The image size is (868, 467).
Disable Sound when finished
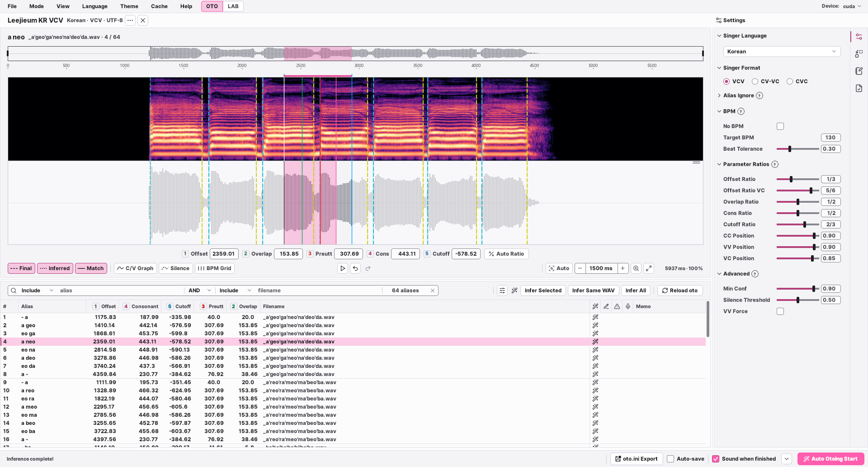[x=716, y=459]
